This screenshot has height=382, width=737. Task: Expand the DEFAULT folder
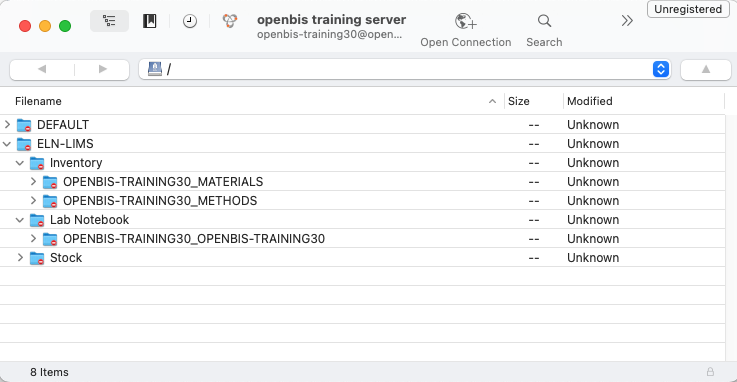click(7, 125)
